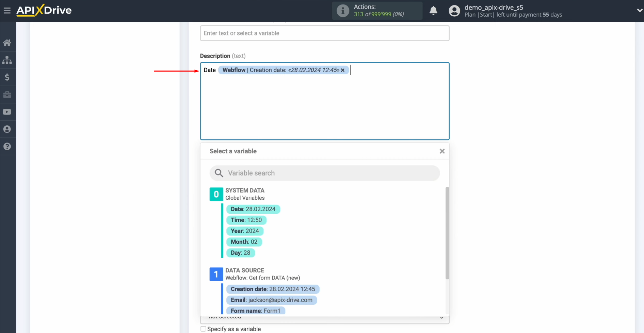The width and height of the screenshot is (644, 333).
Task: Remove the Webflow Creation date variable tag
Action: coord(342,70)
